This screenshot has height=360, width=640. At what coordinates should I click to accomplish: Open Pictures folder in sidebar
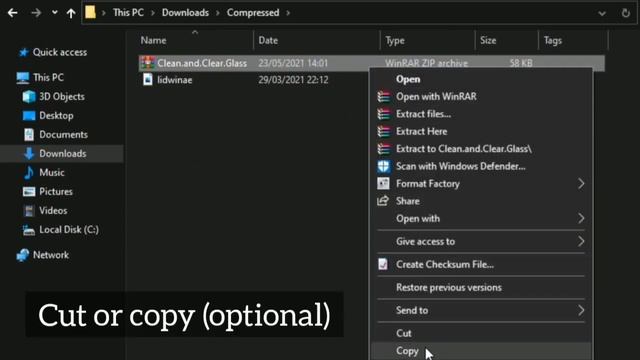point(56,192)
